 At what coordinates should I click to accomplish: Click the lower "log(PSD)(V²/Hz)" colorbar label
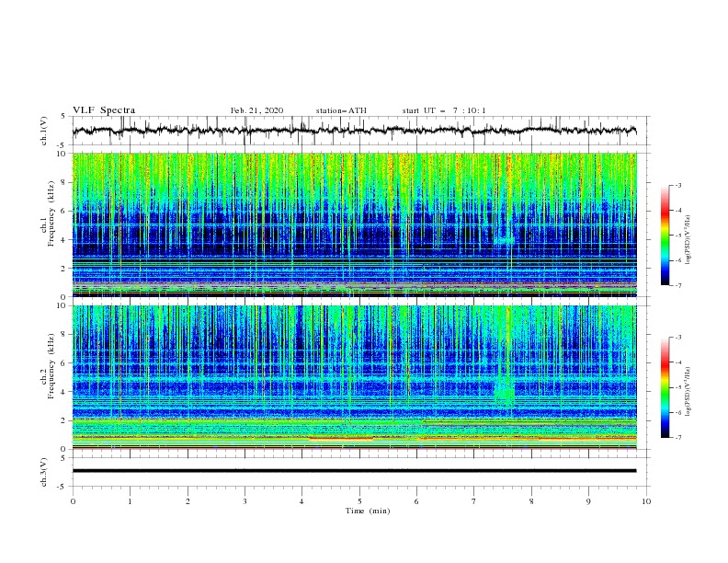688,391
